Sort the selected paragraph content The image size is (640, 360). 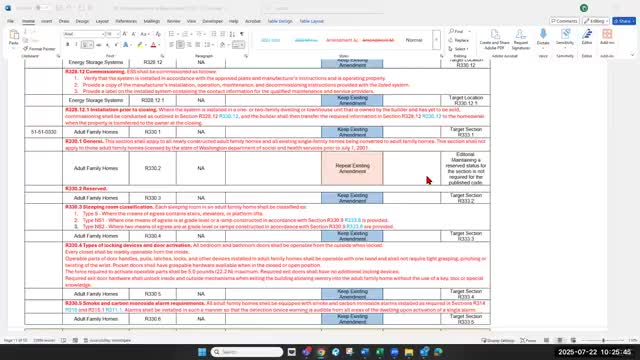tap(232, 34)
